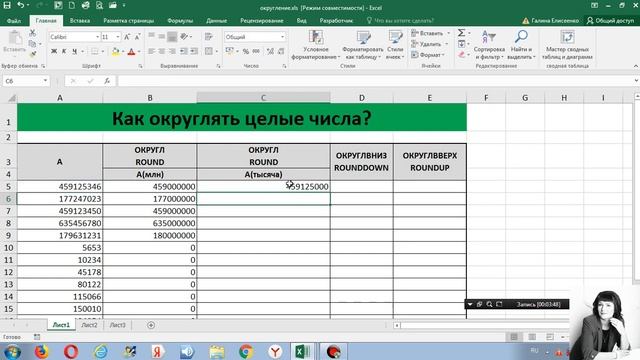
Task: Open Форматировать как таблицу dropdown
Action: tap(362, 45)
